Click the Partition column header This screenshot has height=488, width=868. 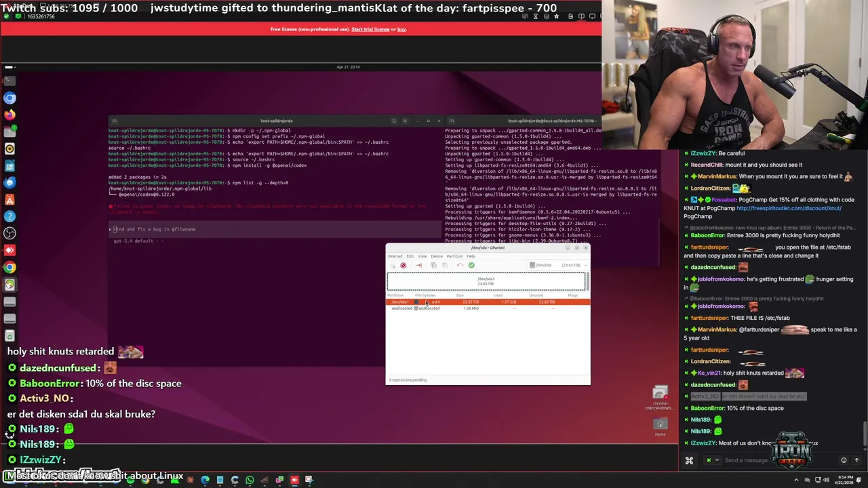(x=395, y=296)
